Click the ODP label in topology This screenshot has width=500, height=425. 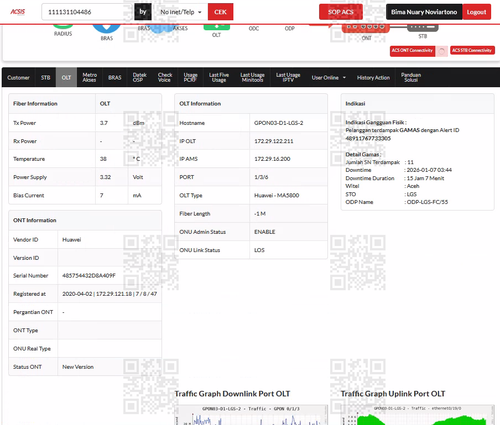tap(290, 29)
